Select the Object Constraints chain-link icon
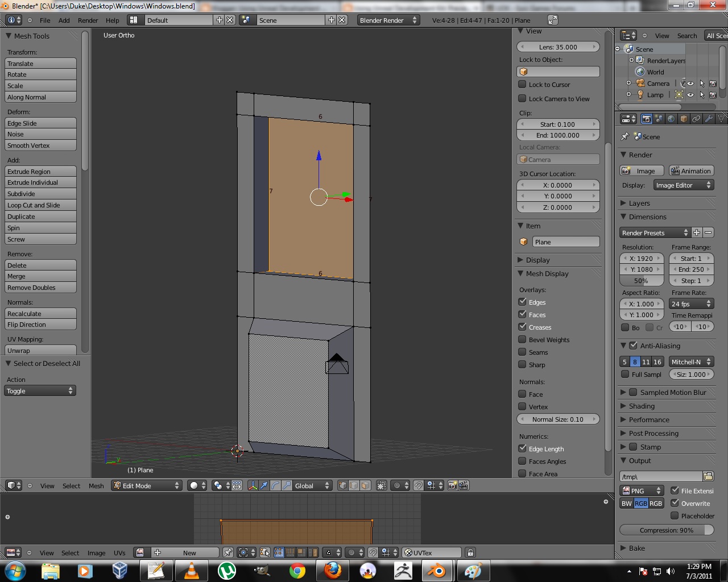Viewport: 728px width, 582px height. (696, 119)
